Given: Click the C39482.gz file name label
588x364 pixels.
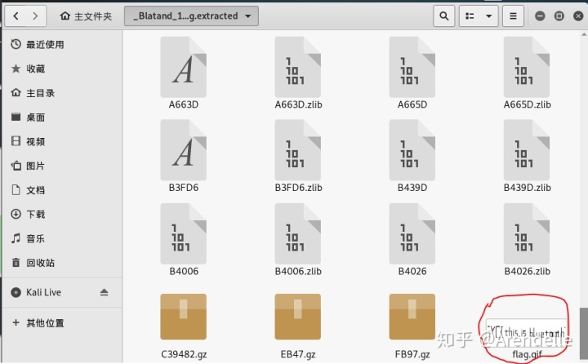Looking at the screenshot, I should pyautogui.click(x=184, y=354).
